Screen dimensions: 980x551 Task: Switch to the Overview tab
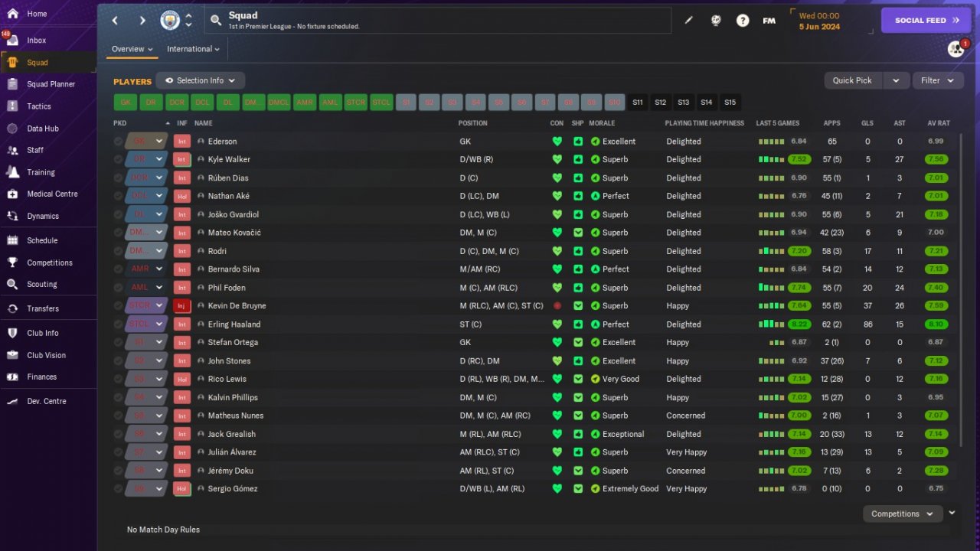point(132,49)
